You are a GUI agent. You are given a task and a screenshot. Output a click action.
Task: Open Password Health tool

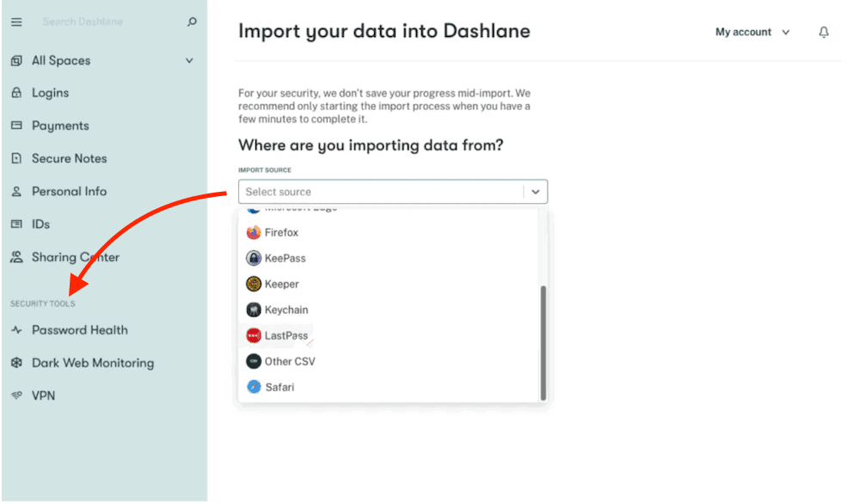point(79,330)
